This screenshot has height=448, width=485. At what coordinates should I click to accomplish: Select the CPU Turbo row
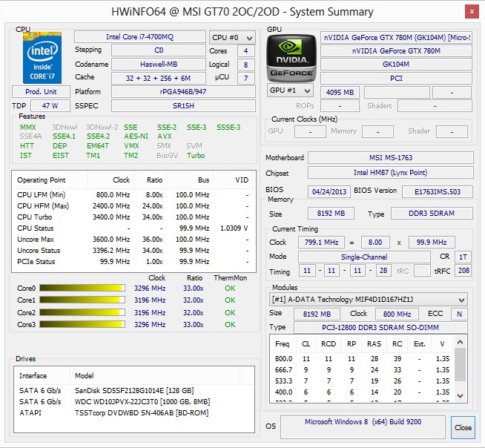pyautogui.click(x=133, y=217)
